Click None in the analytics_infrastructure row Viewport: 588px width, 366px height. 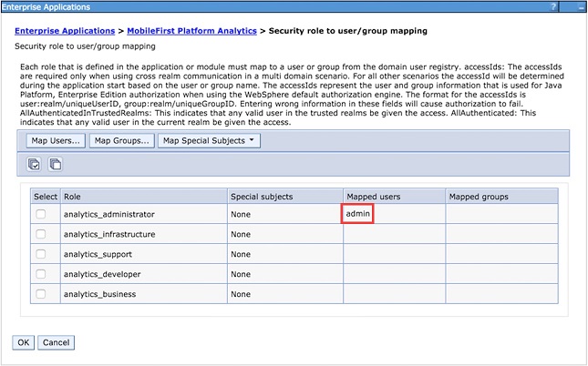point(241,234)
